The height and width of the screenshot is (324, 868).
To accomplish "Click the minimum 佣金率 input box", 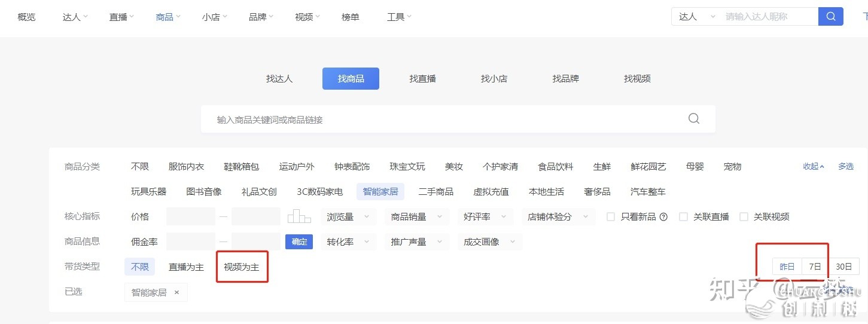I will tap(191, 242).
